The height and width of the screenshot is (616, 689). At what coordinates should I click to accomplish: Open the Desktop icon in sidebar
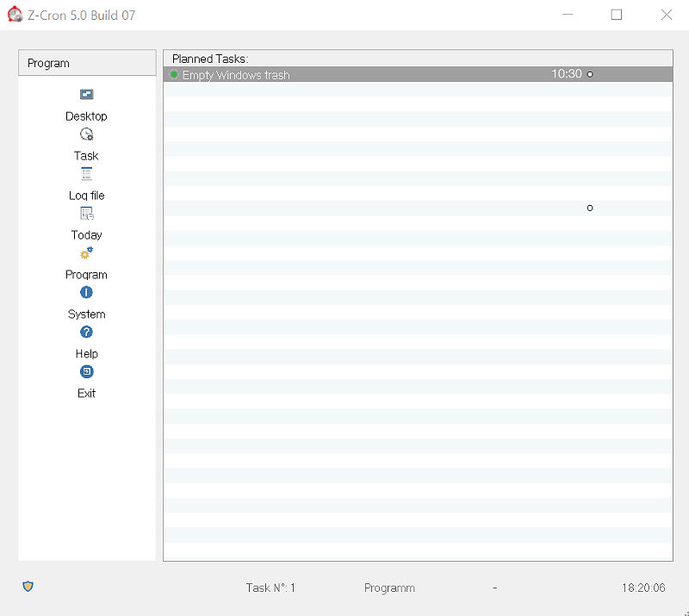(x=87, y=94)
